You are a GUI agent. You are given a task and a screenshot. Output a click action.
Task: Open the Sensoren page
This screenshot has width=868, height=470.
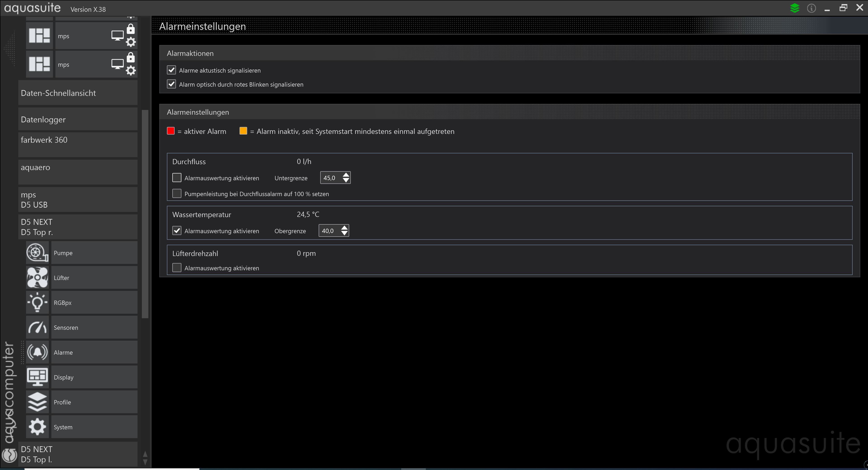[94, 328]
